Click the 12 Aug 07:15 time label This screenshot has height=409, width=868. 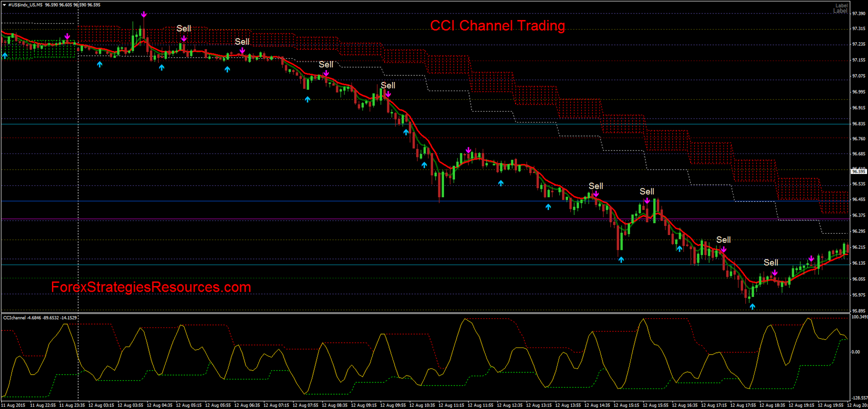tap(276, 405)
